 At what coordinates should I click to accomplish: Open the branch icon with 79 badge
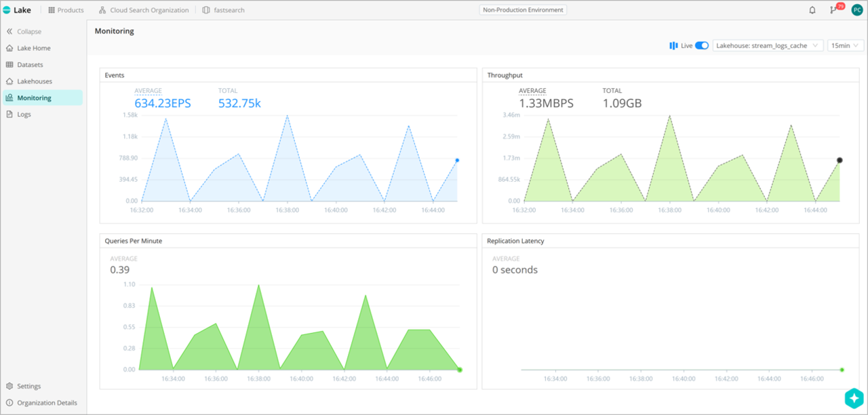click(x=833, y=10)
